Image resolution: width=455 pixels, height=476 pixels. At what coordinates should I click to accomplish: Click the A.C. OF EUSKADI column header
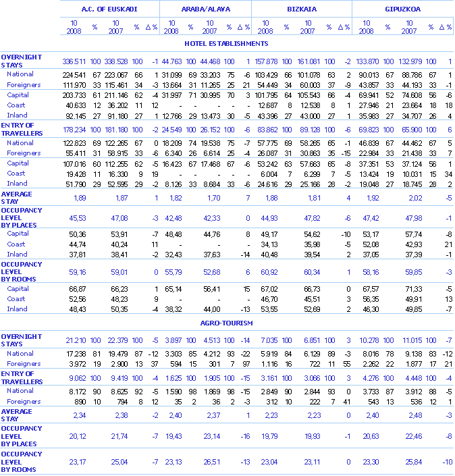[109, 9]
